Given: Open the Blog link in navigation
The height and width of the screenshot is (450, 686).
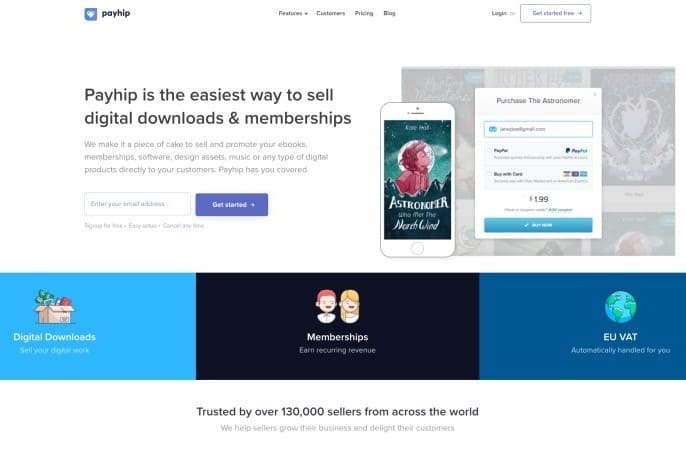Looking at the screenshot, I should pos(389,14).
